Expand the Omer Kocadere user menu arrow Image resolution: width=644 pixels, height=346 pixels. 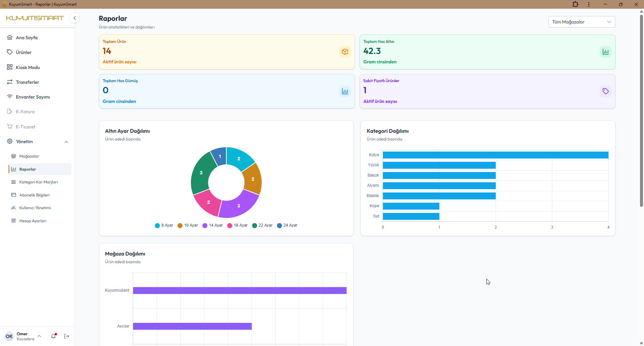(x=39, y=336)
